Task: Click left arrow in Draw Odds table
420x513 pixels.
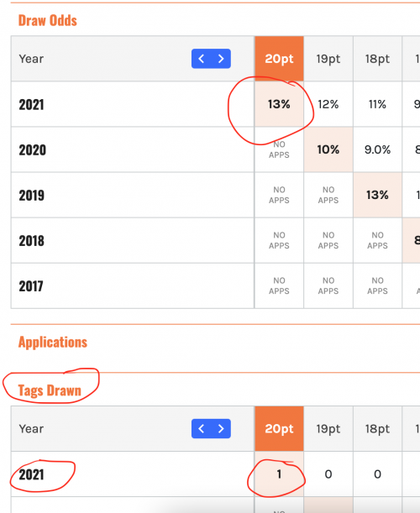Action: coord(202,59)
